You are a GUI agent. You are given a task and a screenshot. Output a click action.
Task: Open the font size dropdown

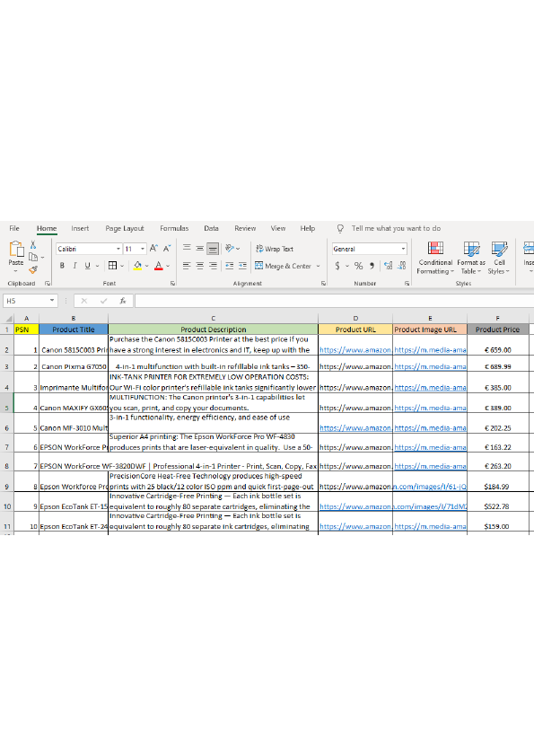(143, 249)
